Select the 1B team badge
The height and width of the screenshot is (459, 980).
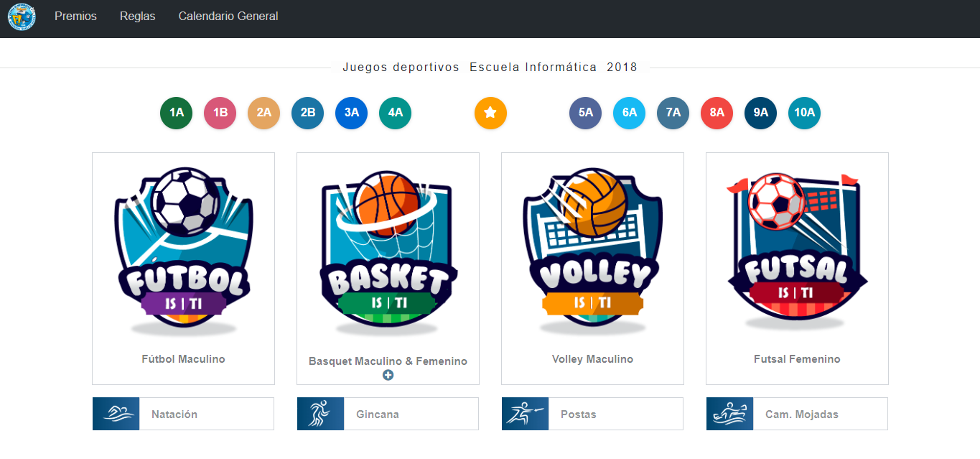[220, 113]
